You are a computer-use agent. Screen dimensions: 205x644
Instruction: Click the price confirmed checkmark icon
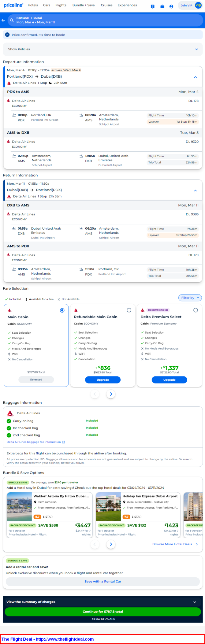pyautogui.click(x=7, y=35)
